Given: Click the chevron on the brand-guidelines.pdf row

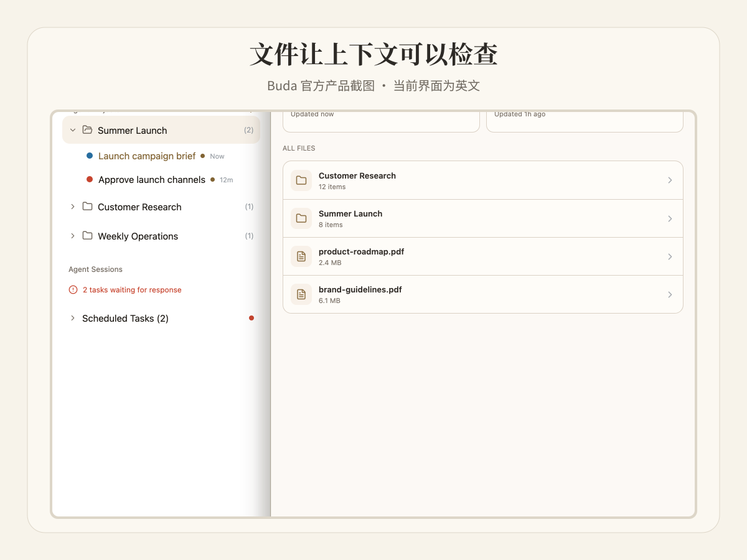Looking at the screenshot, I should pos(670,294).
